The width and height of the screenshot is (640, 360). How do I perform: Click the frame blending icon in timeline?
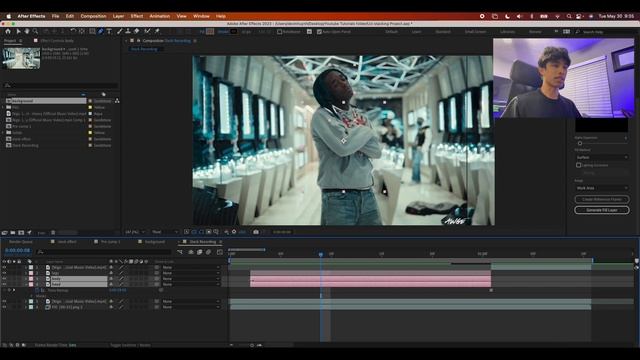coord(200,252)
